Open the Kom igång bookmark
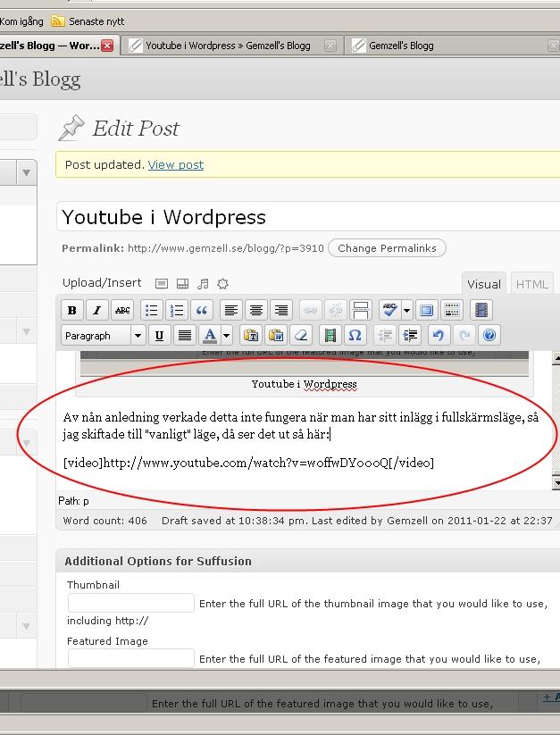This screenshot has height=735, width=560. (x=21, y=21)
